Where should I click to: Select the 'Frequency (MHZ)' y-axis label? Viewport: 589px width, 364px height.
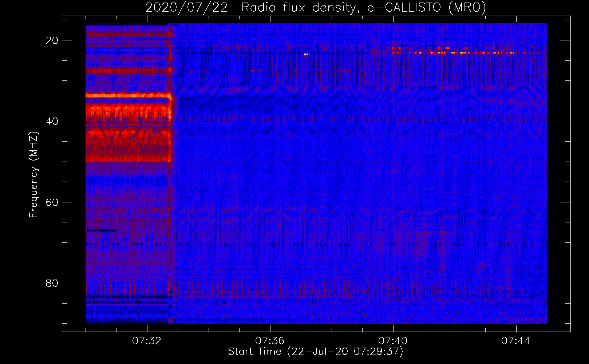(33, 175)
